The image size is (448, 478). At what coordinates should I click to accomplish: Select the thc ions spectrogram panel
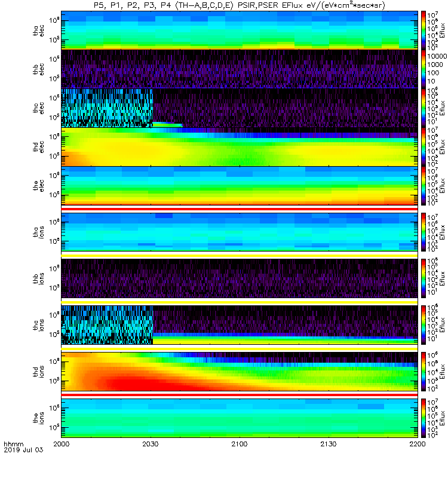click(x=240, y=325)
